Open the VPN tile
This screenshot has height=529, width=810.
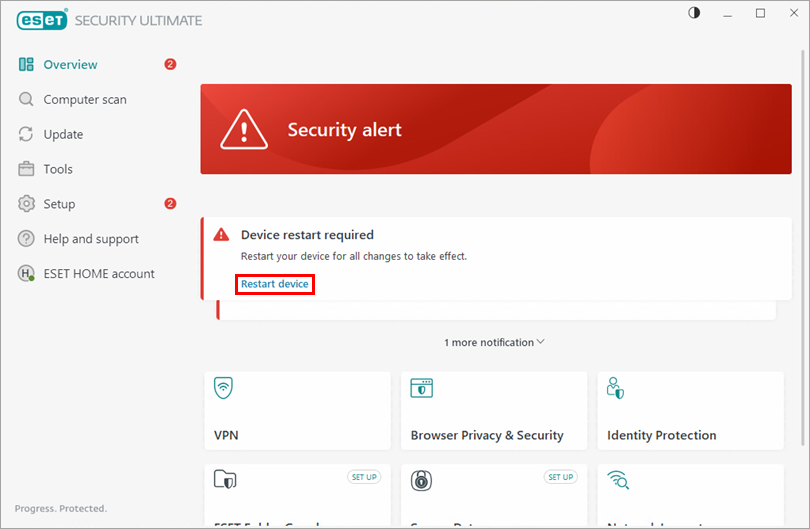297,410
